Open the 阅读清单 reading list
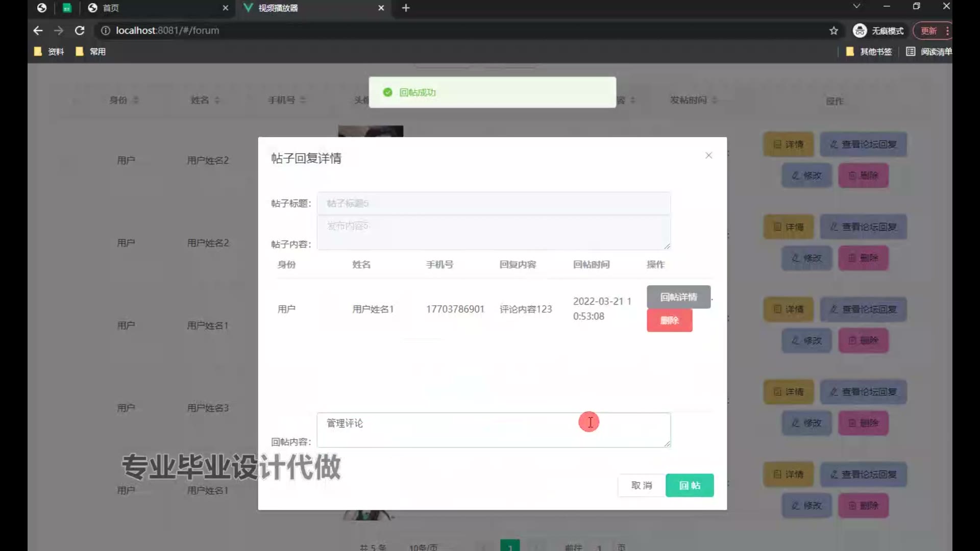This screenshot has width=980, height=551. [x=929, y=52]
